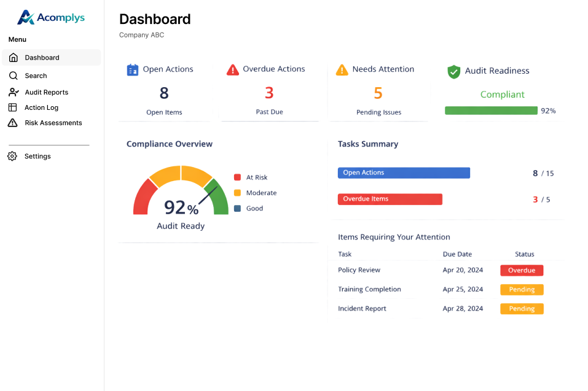
Task: Click the Apr 25, 2024 due date
Action: point(463,289)
